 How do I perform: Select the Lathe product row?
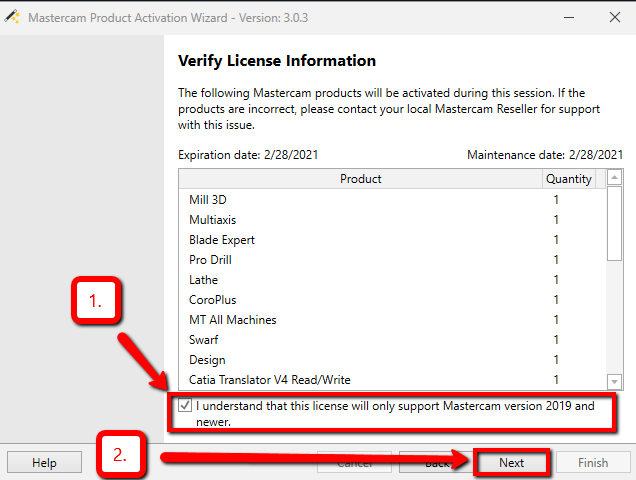click(392, 280)
